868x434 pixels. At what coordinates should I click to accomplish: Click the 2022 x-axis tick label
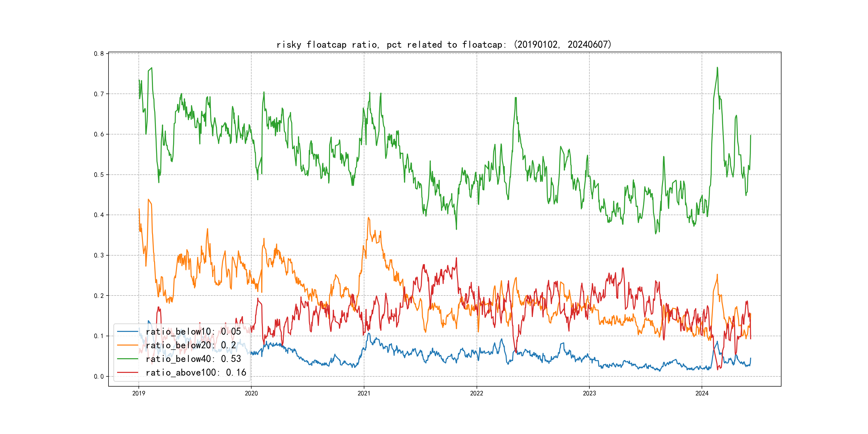click(x=476, y=393)
